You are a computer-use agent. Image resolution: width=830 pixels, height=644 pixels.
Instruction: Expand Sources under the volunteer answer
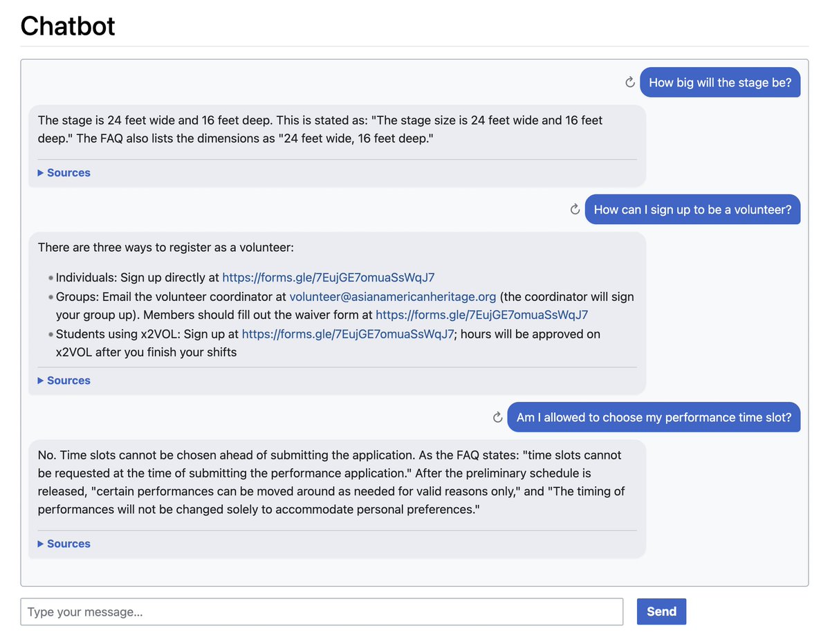[64, 380]
